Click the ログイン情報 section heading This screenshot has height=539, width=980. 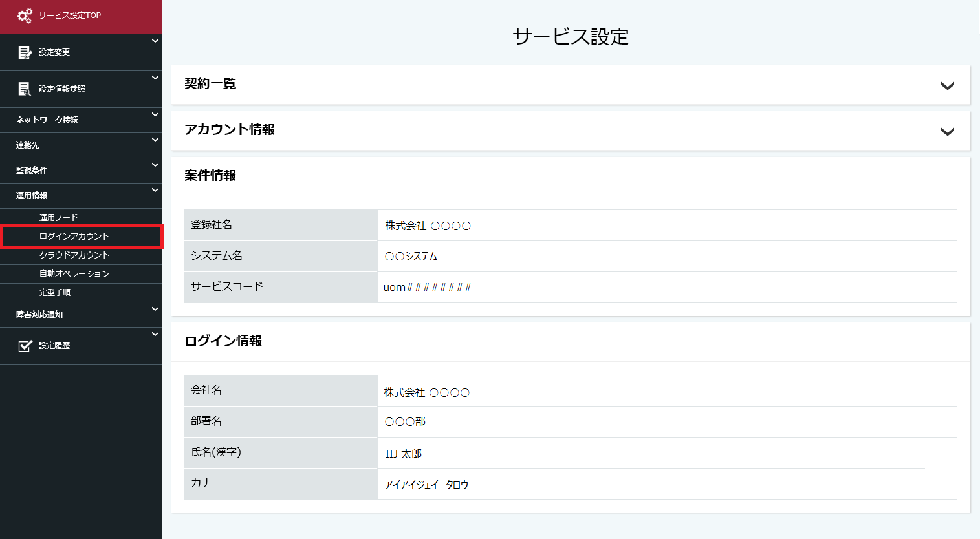(x=223, y=341)
